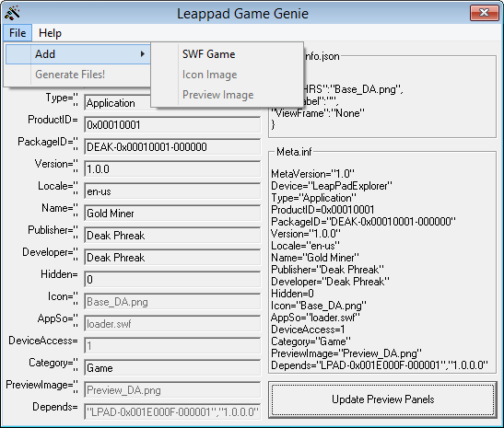Image resolution: width=504 pixels, height=428 pixels.
Task: Click Device="LeapPadExplorer" line in Meta.inf panel
Action: coord(332,186)
